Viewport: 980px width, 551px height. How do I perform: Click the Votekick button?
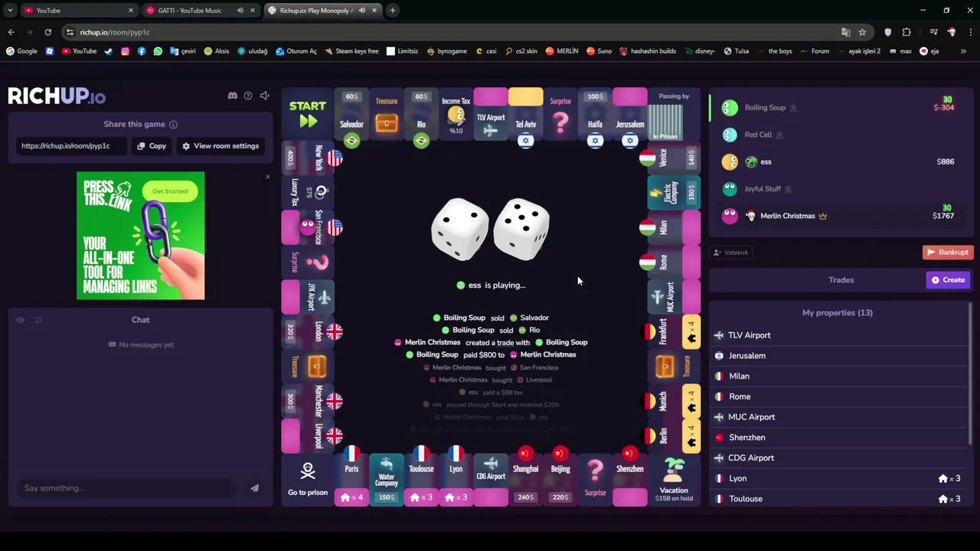coord(731,253)
